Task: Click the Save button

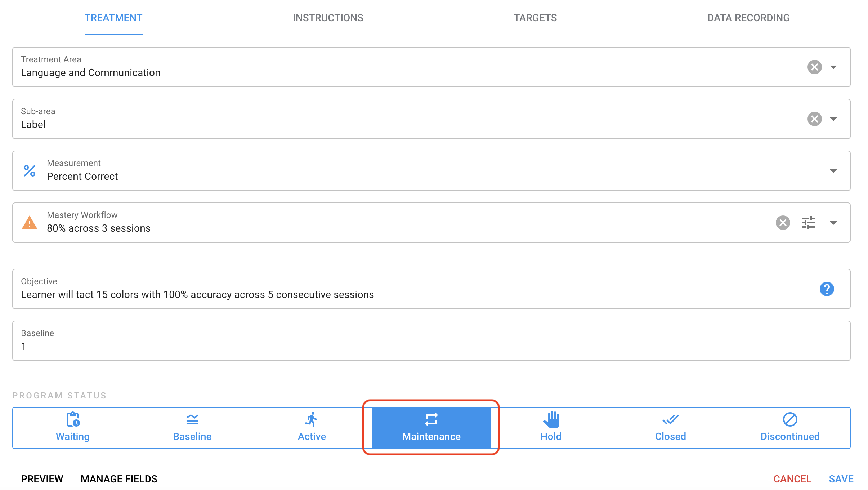Action: (841, 479)
